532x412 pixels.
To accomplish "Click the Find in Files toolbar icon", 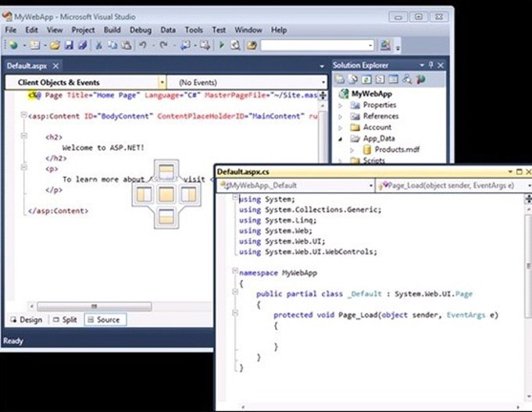I will [235, 45].
